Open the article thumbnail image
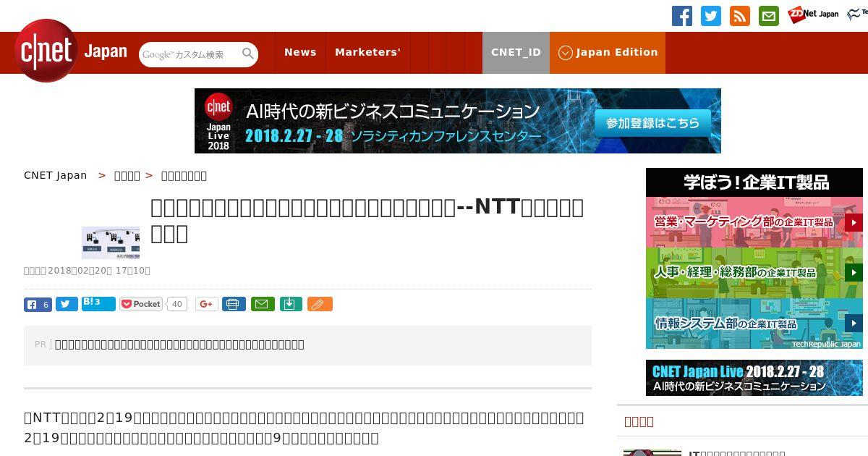The width and height of the screenshot is (868, 456). [111, 242]
